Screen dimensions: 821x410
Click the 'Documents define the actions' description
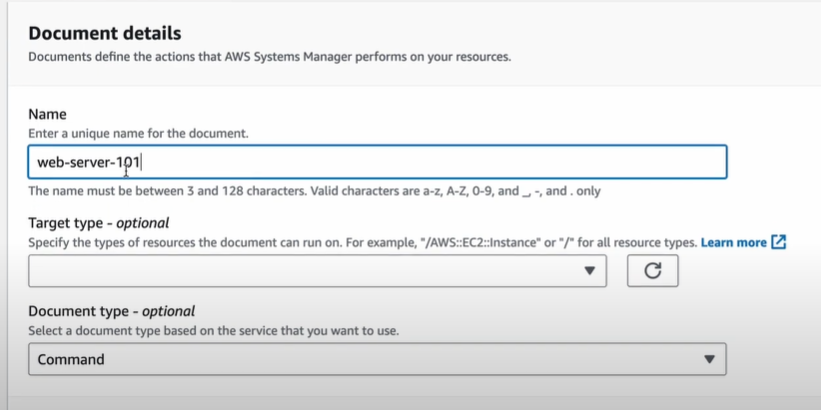(270, 57)
